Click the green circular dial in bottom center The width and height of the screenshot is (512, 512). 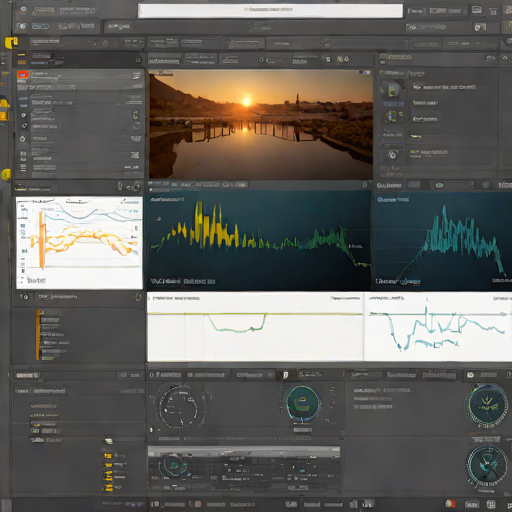(x=303, y=403)
